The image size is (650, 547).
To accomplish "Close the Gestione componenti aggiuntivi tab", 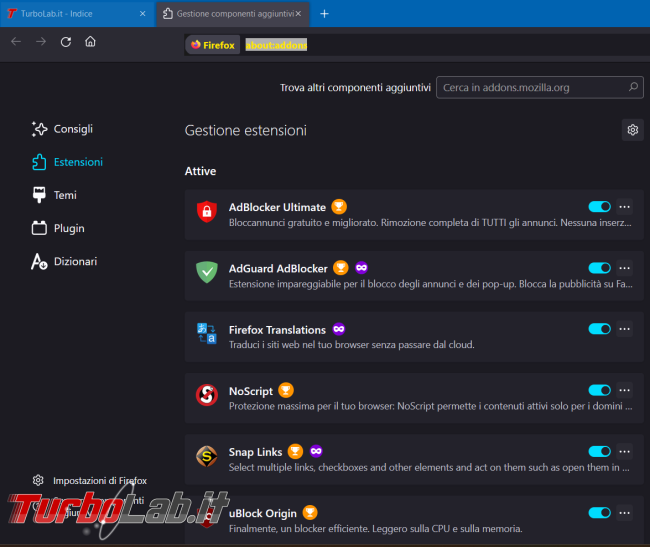I will 298,14.
